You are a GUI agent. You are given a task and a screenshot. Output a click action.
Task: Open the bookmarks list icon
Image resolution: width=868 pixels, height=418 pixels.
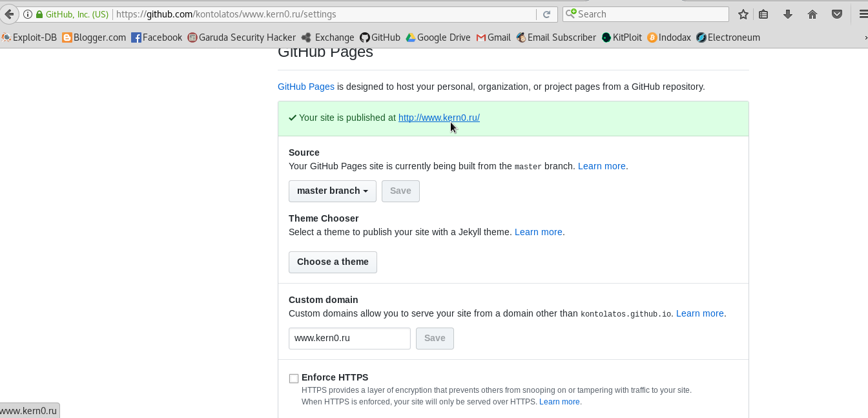coord(763,14)
